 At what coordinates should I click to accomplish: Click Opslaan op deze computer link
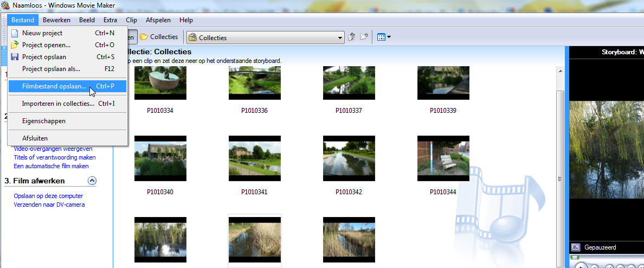click(48, 196)
